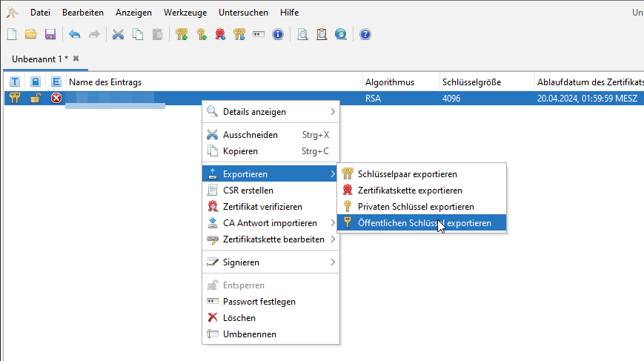Save keystore using the floppy disk icon
Viewport: 644px width, 361px height.
coord(50,34)
